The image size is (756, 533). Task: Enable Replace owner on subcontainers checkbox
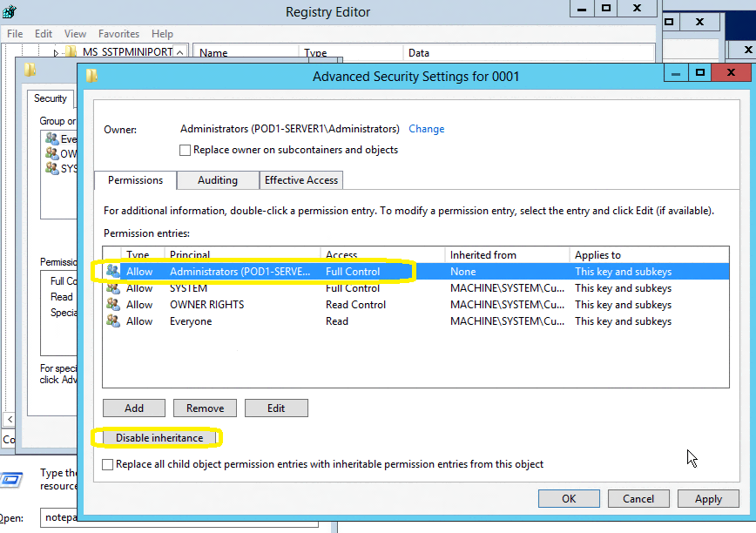pos(185,150)
